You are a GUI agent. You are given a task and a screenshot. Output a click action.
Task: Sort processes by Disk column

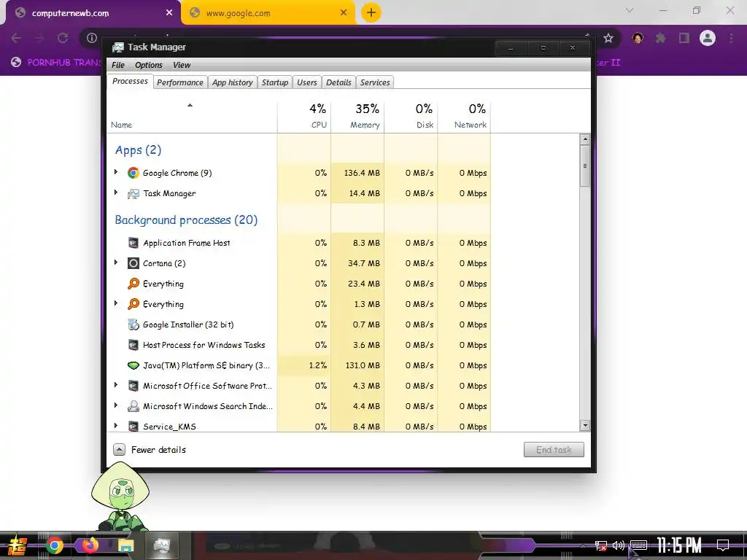point(411,116)
